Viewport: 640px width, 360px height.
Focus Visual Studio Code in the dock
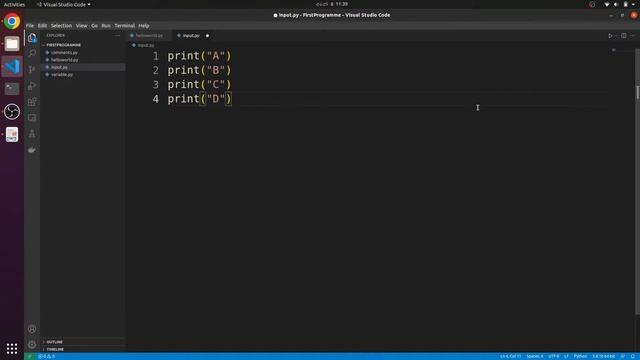pyautogui.click(x=12, y=66)
